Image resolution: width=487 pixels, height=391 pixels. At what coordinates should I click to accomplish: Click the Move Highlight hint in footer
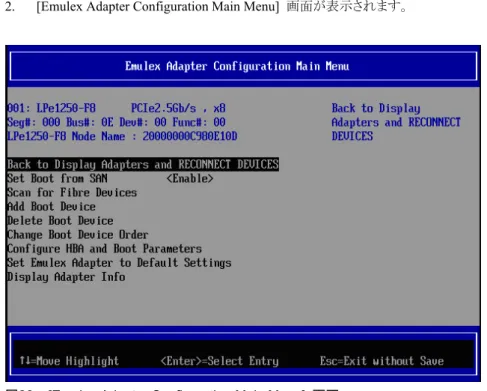[69, 361]
